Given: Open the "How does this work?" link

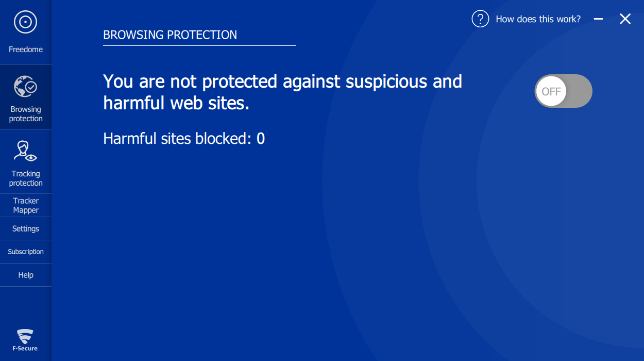Looking at the screenshot, I should [538, 19].
